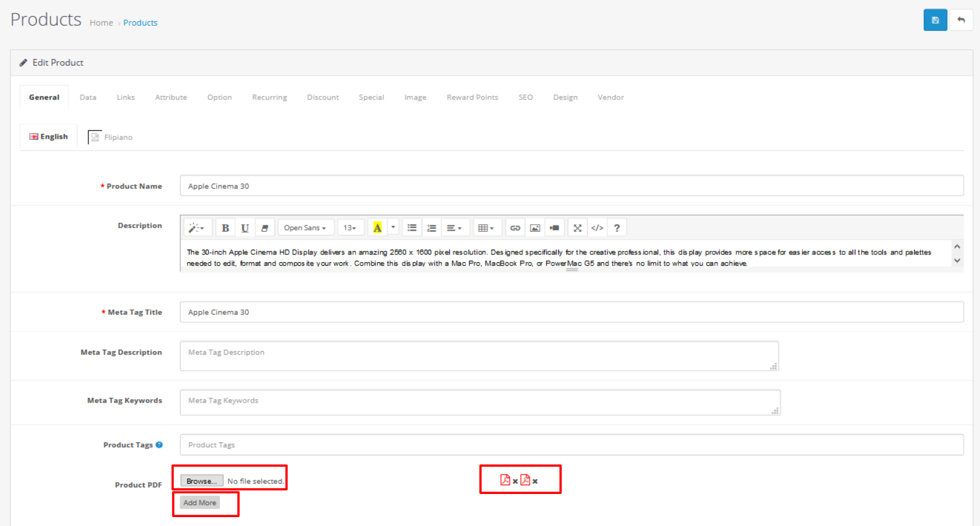This screenshot has height=526, width=980.
Task: Open the magic wand style menu
Action: [196, 228]
